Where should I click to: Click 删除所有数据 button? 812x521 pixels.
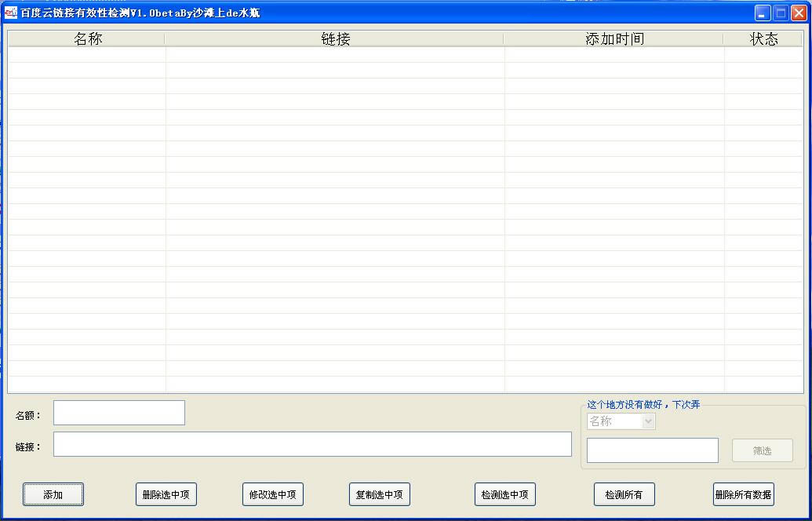coord(743,494)
